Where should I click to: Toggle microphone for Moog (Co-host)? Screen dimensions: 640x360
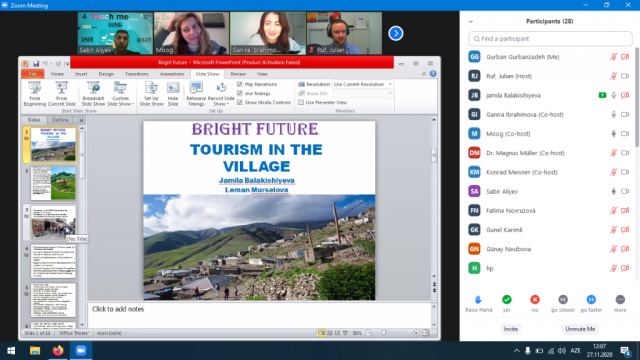click(613, 133)
